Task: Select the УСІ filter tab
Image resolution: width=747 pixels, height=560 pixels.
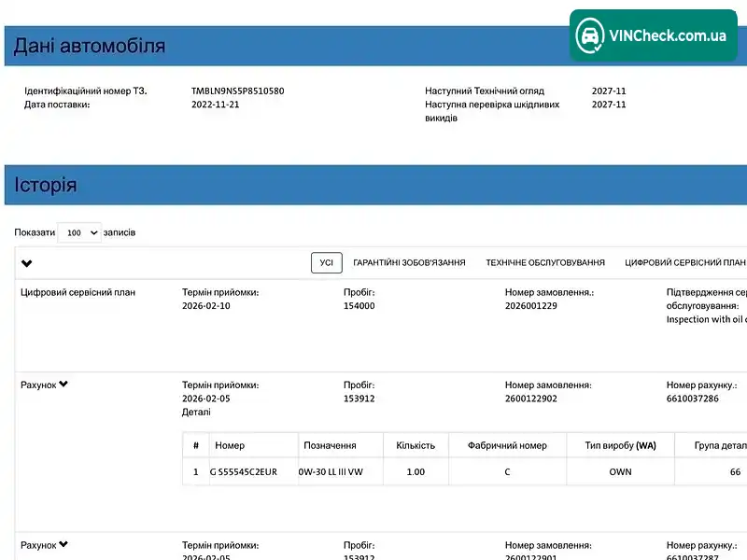Action: (x=326, y=263)
